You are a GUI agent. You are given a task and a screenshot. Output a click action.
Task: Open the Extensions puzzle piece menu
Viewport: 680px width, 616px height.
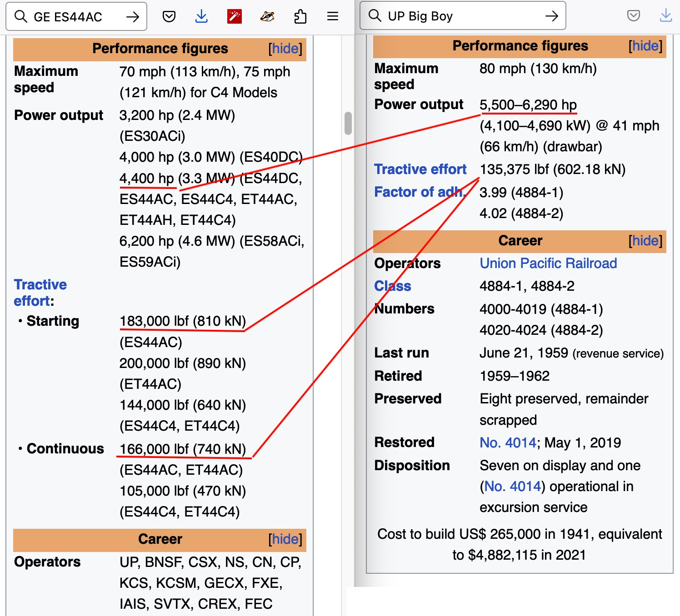coord(300,17)
